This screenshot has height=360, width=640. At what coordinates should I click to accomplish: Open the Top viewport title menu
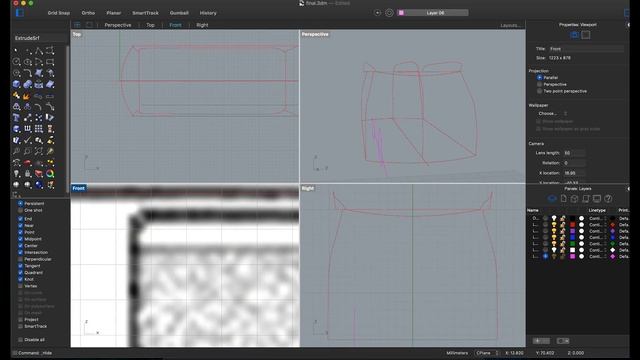click(77, 34)
